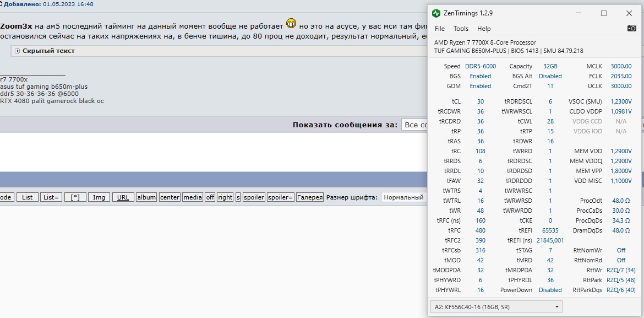Click the tPHYRDL value 36
The image size is (644, 318).
click(x=550, y=280)
